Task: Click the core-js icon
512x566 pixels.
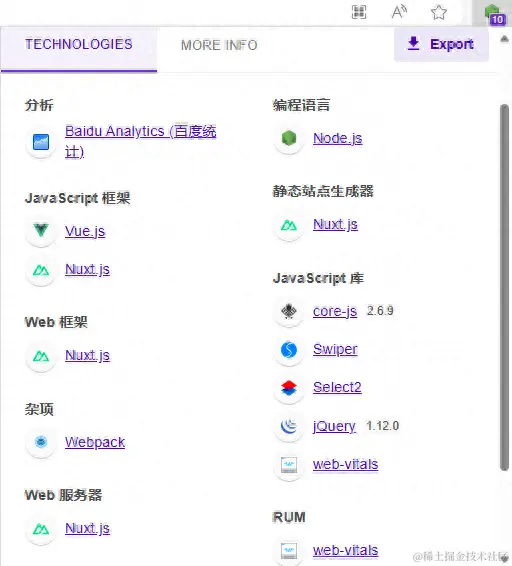Action: click(289, 311)
